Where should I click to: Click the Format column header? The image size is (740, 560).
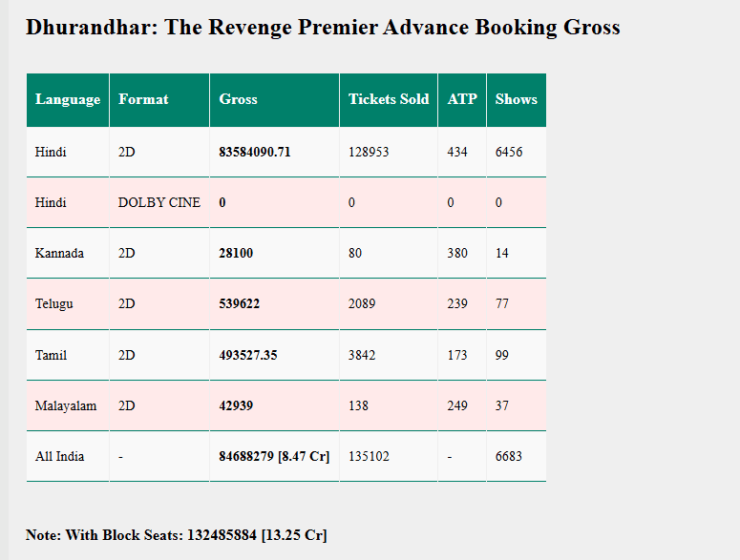[x=143, y=99]
